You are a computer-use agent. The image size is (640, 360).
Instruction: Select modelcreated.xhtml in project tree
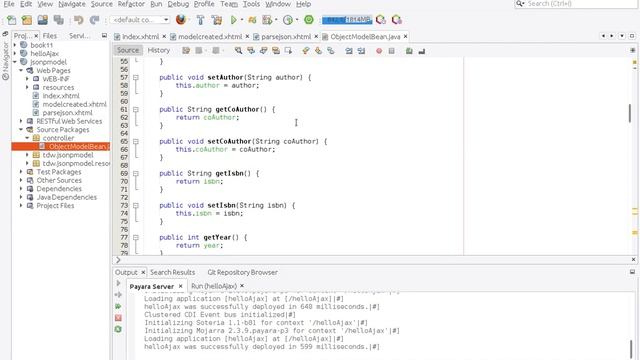pyautogui.click(x=75, y=104)
